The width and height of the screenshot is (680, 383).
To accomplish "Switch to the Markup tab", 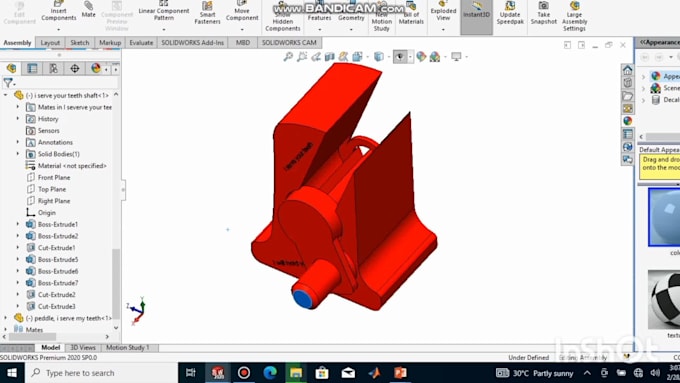I will tap(110, 43).
